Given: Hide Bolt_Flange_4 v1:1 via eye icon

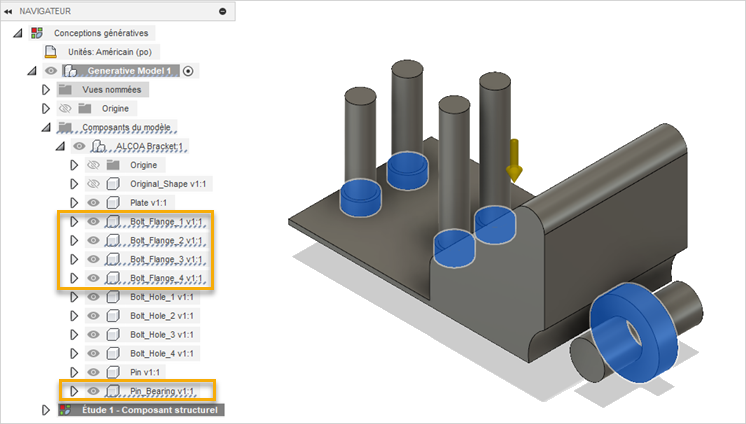Looking at the screenshot, I should pos(94,278).
